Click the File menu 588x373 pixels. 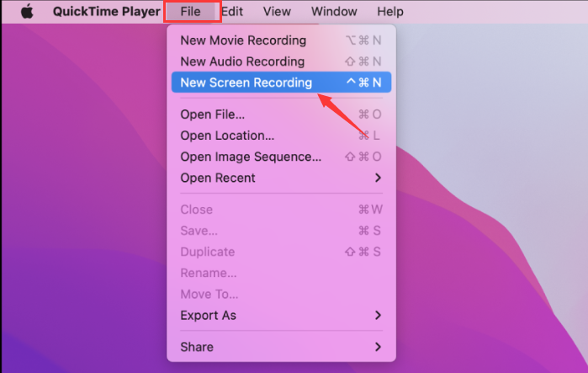190,12
